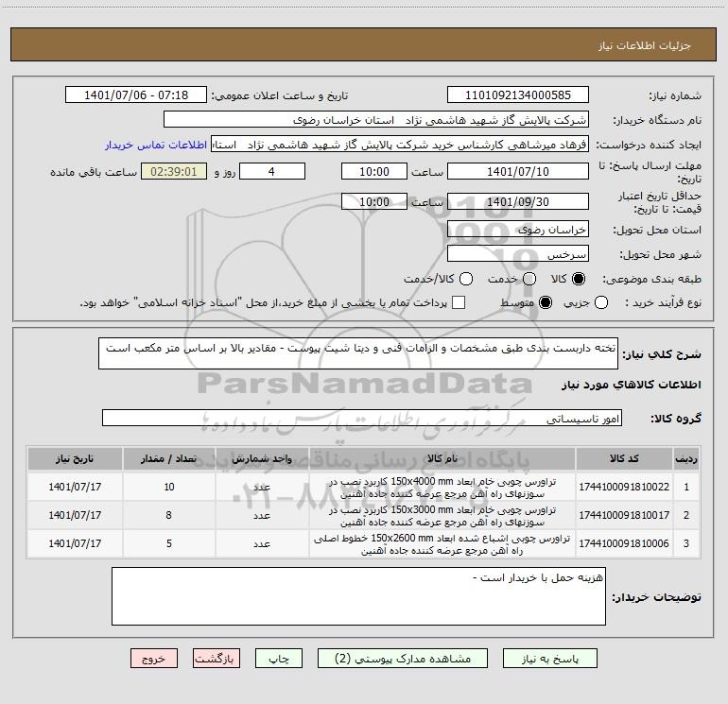This screenshot has width=728, height=704.
Task: Click the response deadline date 1401/07/10
Action: click(x=518, y=171)
